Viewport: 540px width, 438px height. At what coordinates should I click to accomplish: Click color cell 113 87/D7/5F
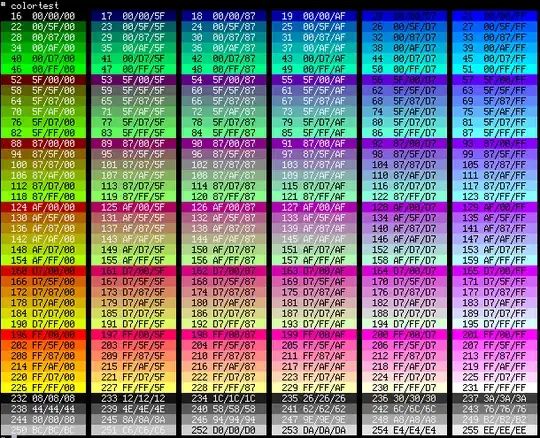pos(134,186)
